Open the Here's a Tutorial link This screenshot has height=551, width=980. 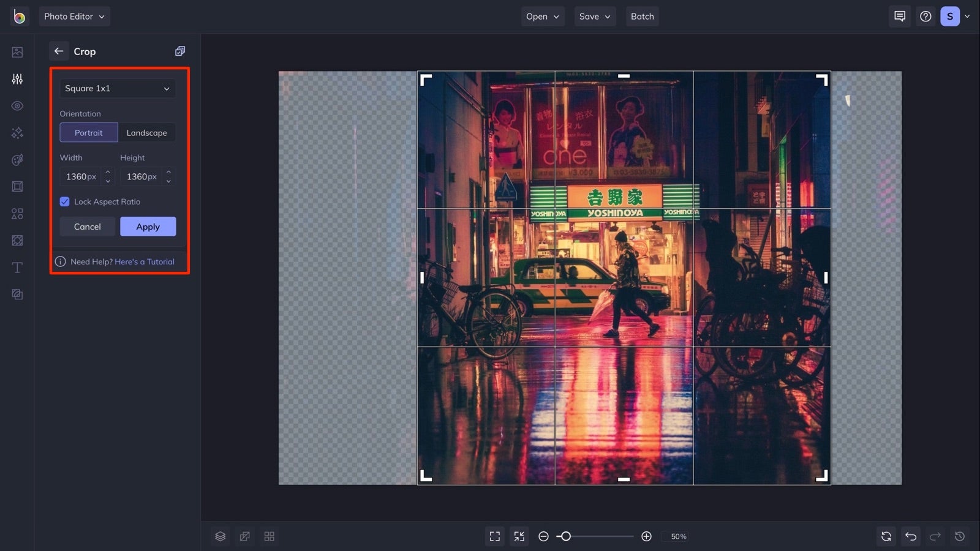point(145,261)
